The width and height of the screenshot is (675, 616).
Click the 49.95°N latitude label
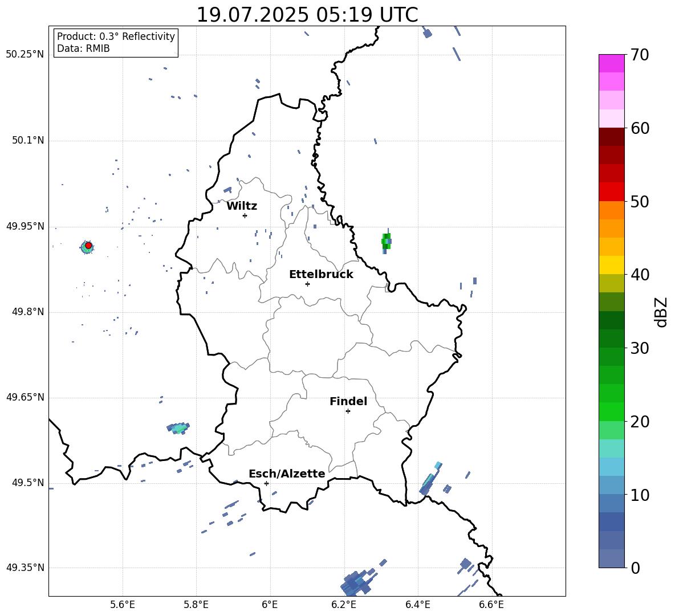click(25, 226)
